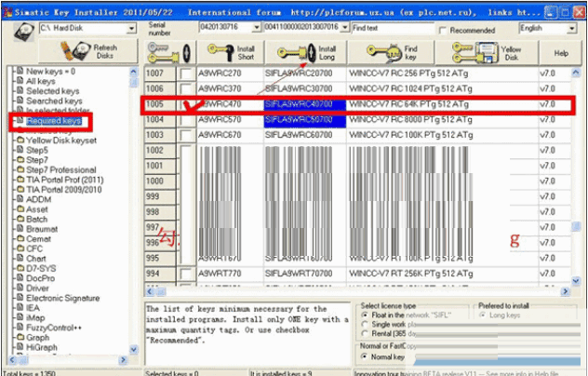Select TIA Portal Prof (2011) folder

tap(63, 180)
